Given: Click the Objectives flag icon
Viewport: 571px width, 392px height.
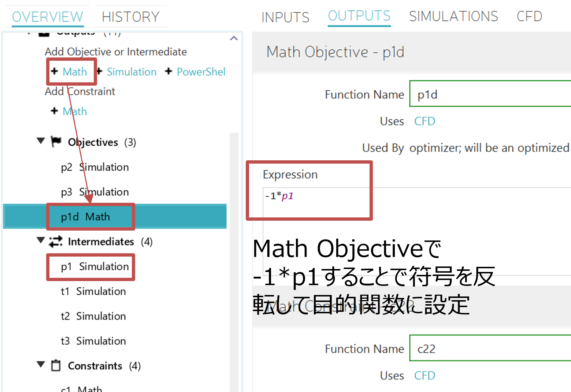Looking at the screenshot, I should (x=56, y=142).
